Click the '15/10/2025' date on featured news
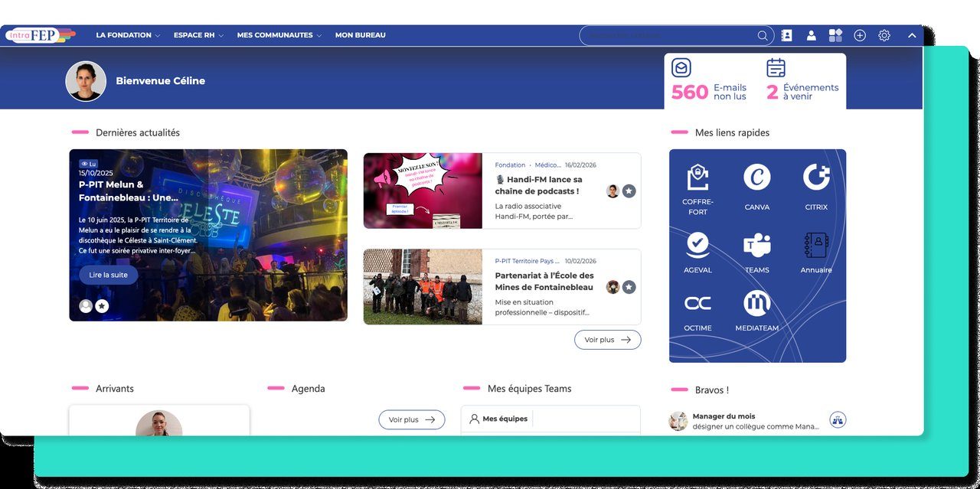The width and height of the screenshot is (980, 489). tap(94, 174)
